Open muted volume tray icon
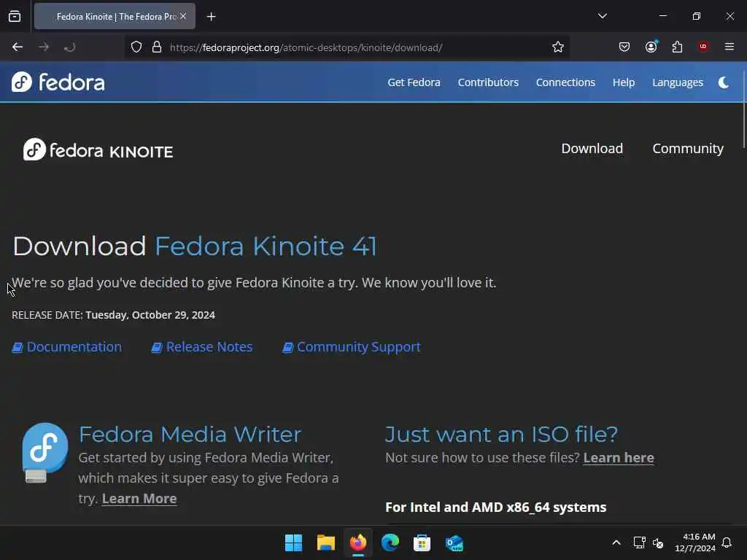The width and height of the screenshot is (747, 560). coord(658,542)
